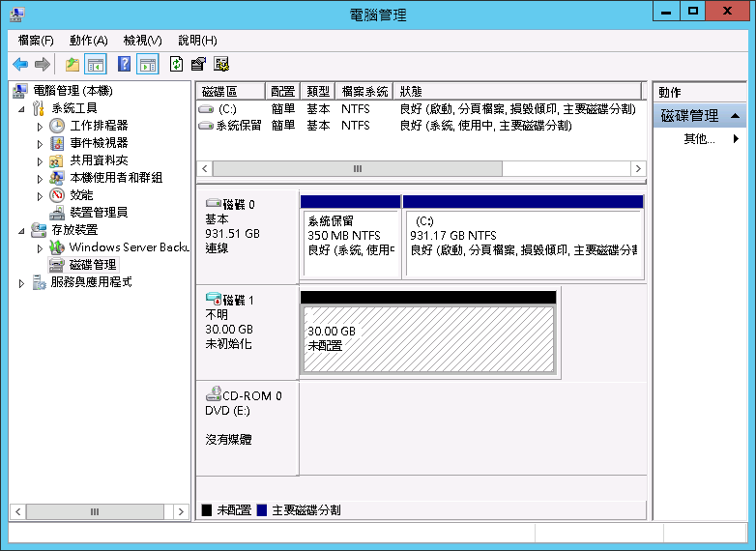This screenshot has width=756, height=551.
Task: Open the Properties toolbar icon
Action: [198, 65]
